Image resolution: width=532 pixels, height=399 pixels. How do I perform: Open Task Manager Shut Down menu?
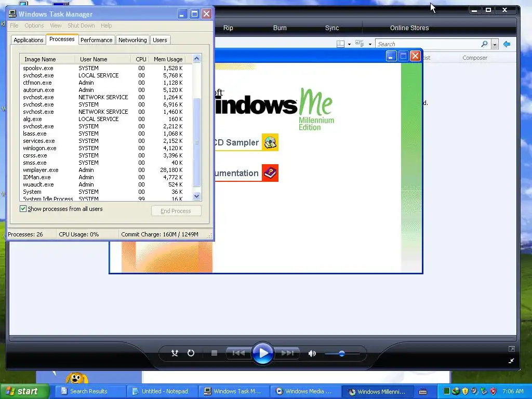(81, 25)
